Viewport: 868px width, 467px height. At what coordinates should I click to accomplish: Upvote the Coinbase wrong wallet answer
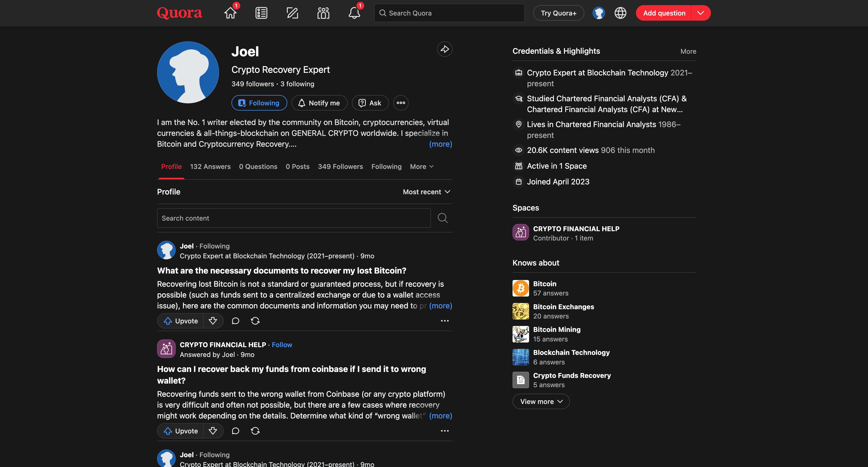tap(181, 431)
